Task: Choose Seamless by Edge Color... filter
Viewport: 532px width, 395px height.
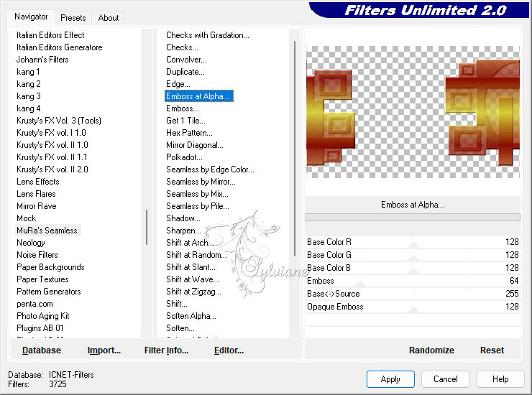Action: pyautogui.click(x=210, y=169)
